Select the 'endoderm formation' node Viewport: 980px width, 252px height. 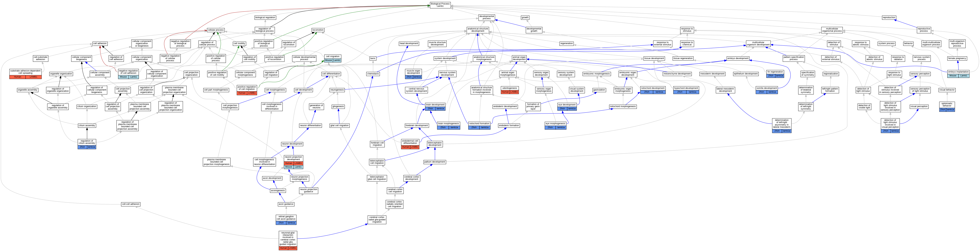click(509, 125)
